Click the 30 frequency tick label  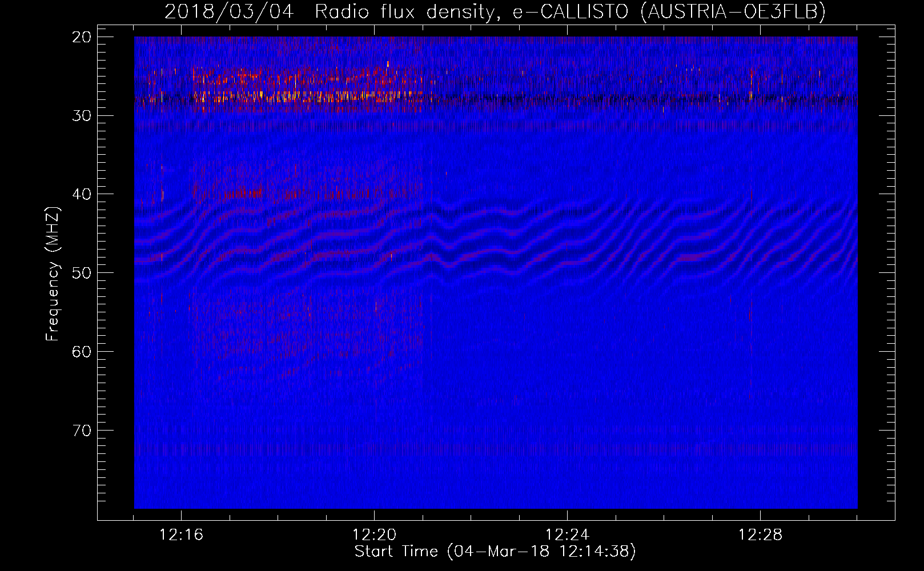coord(82,115)
